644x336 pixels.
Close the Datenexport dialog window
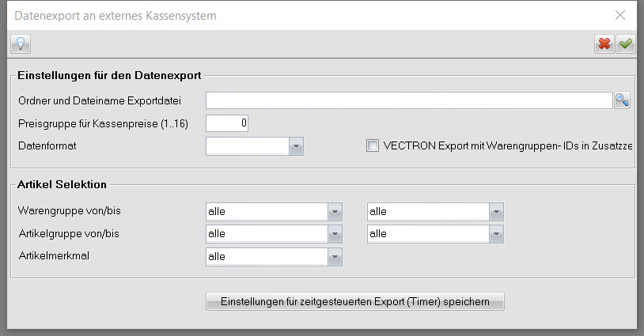(x=619, y=15)
